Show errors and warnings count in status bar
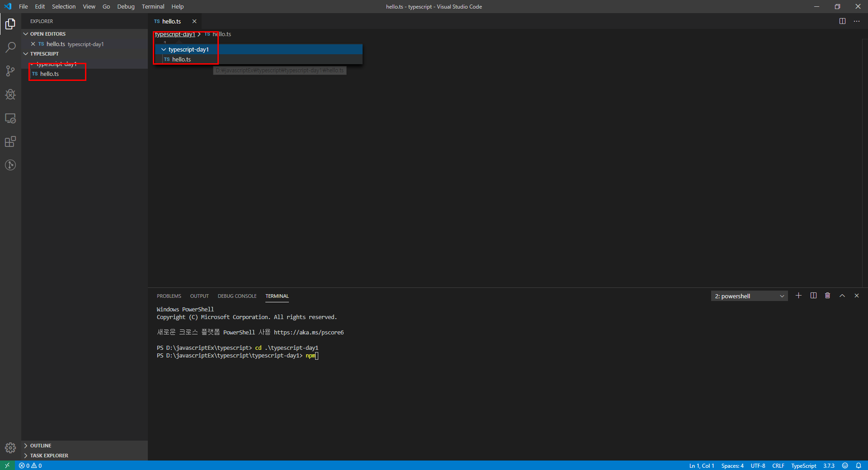 [30, 465]
